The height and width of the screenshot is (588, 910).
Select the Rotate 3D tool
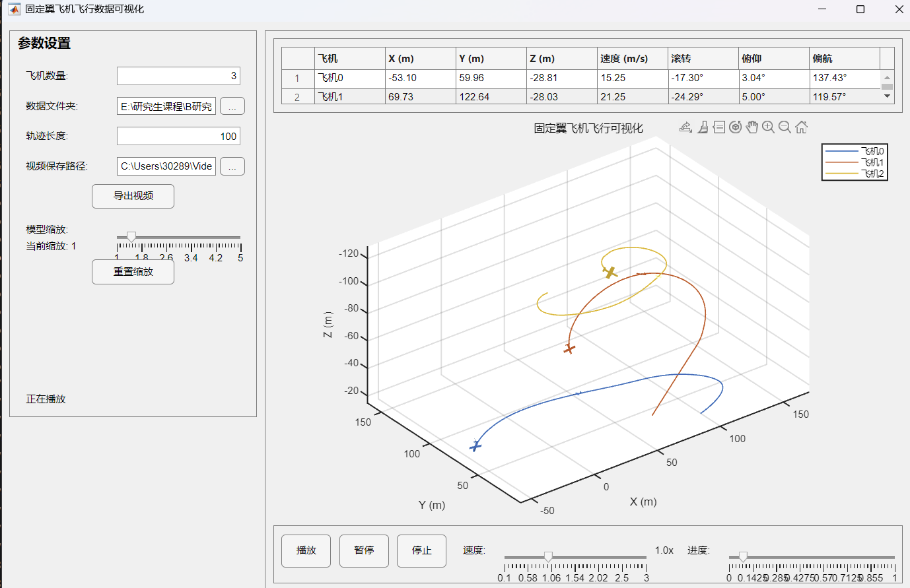tap(736, 127)
